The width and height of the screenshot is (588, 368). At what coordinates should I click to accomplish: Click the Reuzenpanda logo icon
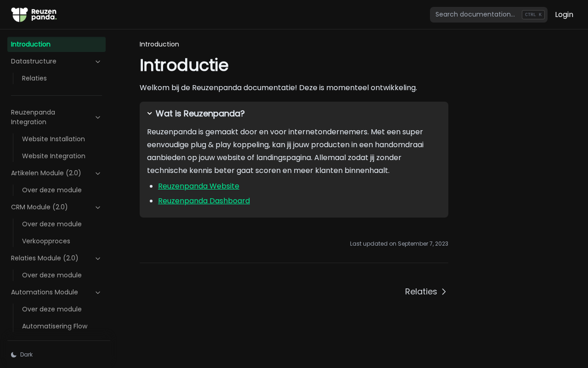20,15
